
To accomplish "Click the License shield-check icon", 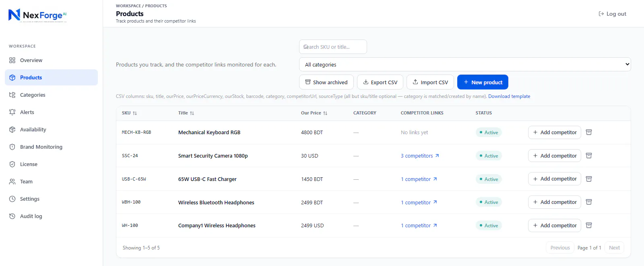I will (x=12, y=164).
